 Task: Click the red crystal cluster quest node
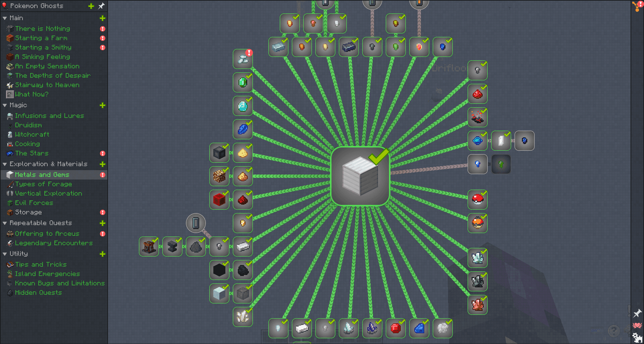click(x=478, y=305)
